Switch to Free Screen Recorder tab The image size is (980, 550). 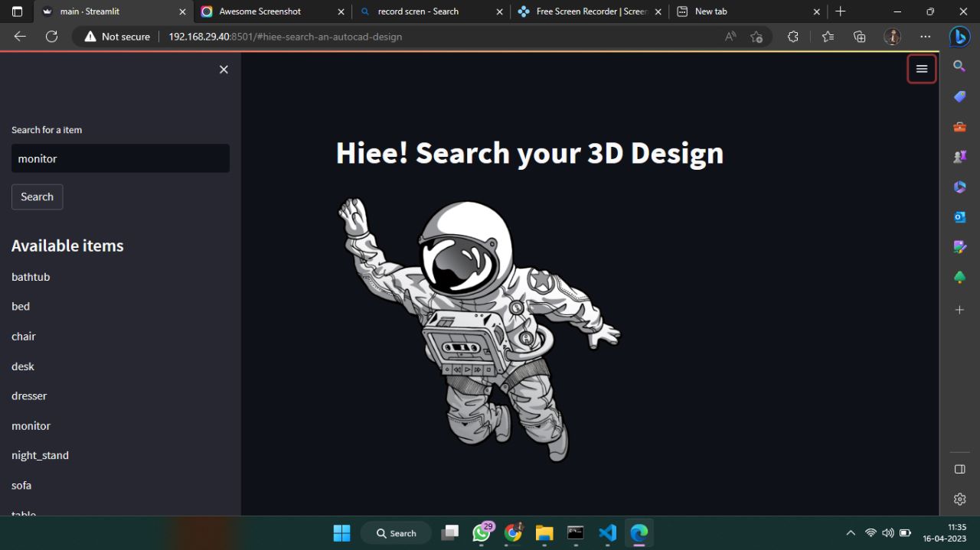tap(582, 11)
